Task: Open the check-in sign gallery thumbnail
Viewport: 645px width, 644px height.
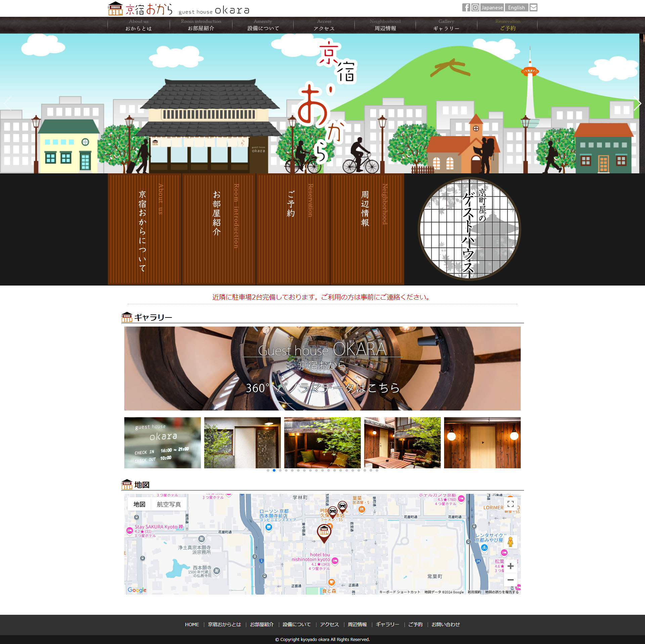Action: [x=162, y=442]
